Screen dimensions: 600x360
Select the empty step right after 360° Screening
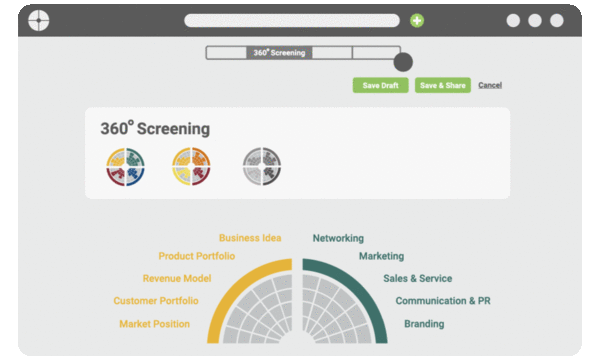point(332,53)
